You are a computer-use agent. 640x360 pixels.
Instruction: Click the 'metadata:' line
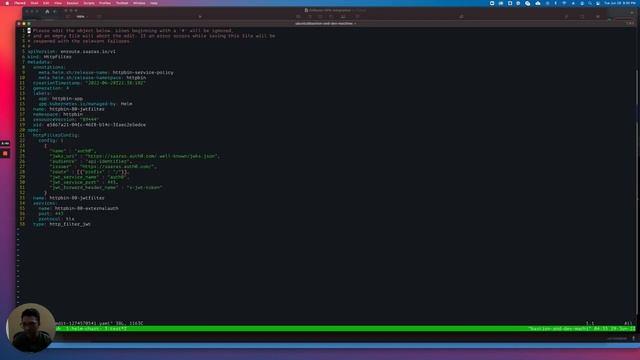click(x=39, y=62)
